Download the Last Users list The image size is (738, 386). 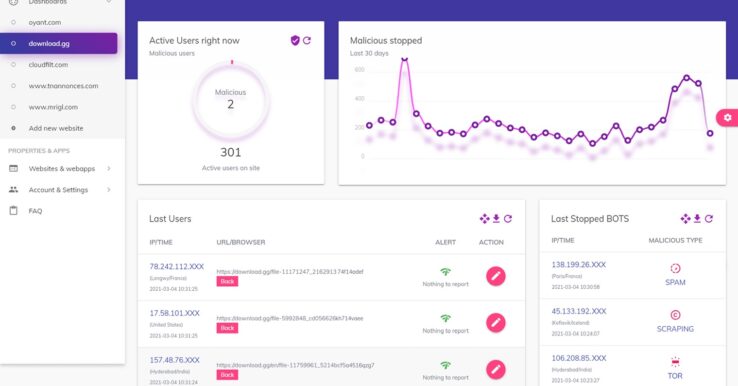pyautogui.click(x=496, y=218)
